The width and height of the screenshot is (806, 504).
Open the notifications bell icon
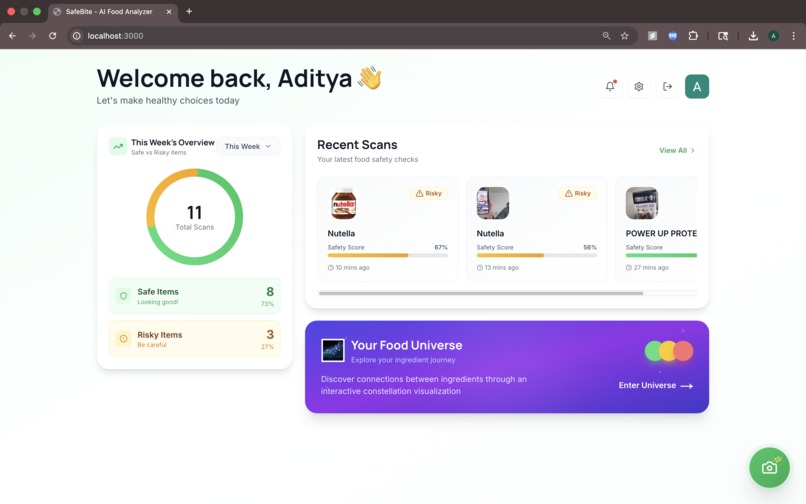(x=610, y=86)
